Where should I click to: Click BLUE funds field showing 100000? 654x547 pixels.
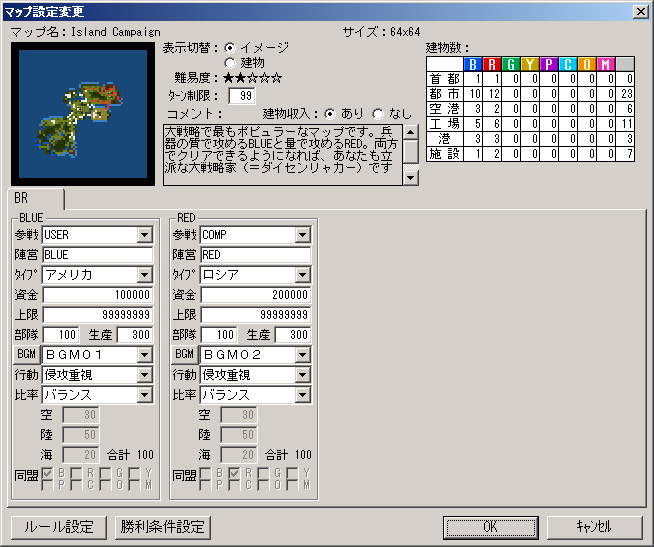click(x=98, y=295)
